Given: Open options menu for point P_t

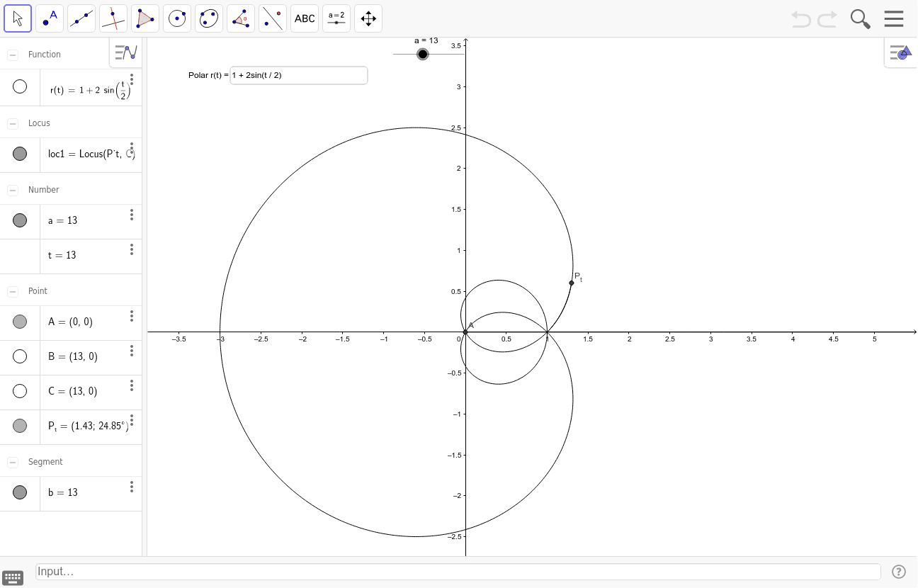Looking at the screenshot, I should 132,420.
